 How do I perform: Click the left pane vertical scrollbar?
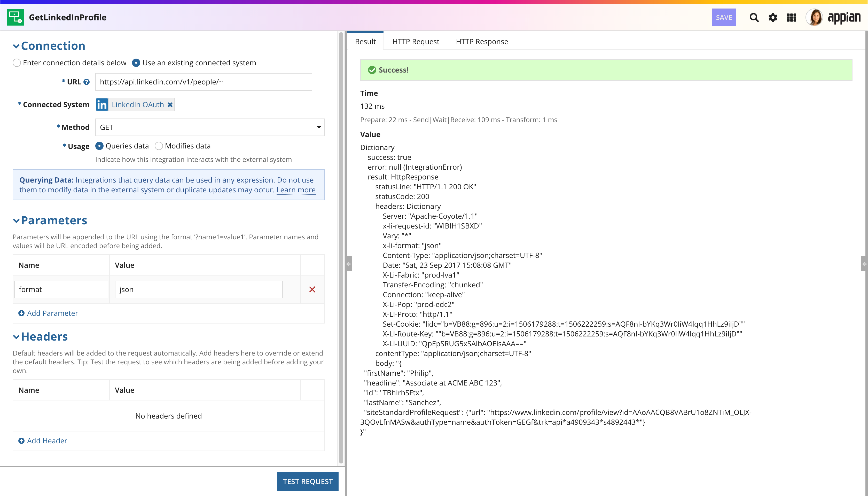pyautogui.click(x=341, y=248)
